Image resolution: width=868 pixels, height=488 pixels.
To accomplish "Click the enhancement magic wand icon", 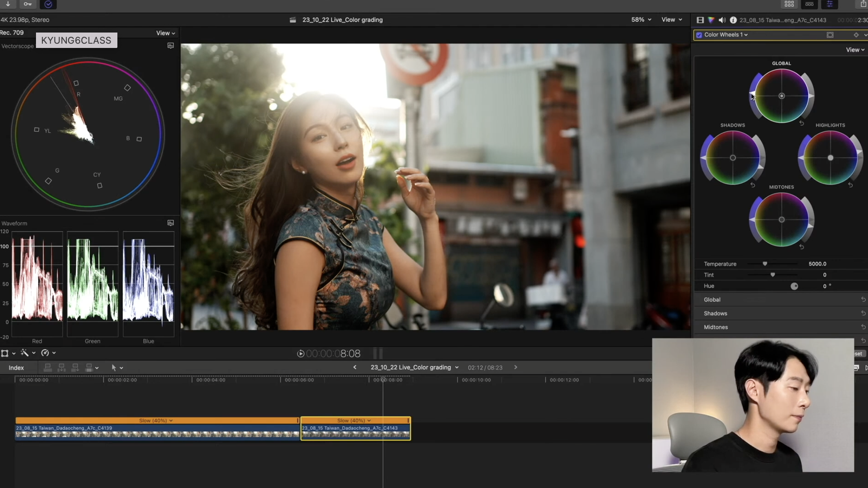I will click(24, 353).
